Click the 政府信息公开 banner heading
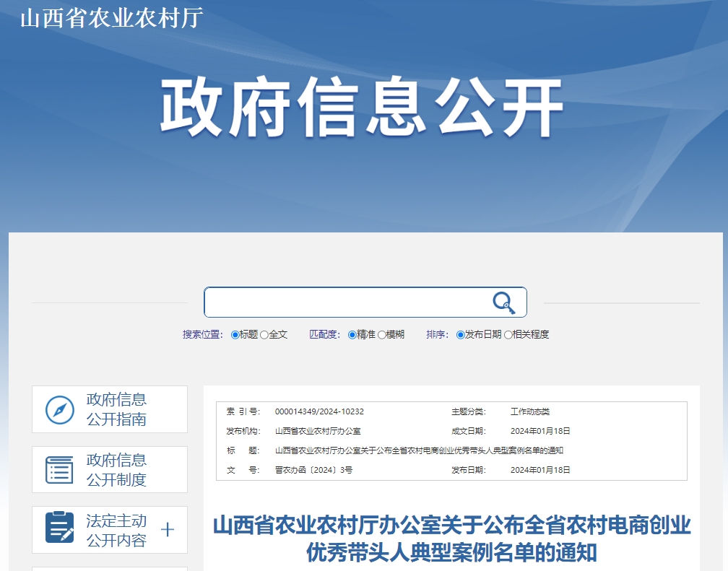728x571 pixels. (361, 108)
